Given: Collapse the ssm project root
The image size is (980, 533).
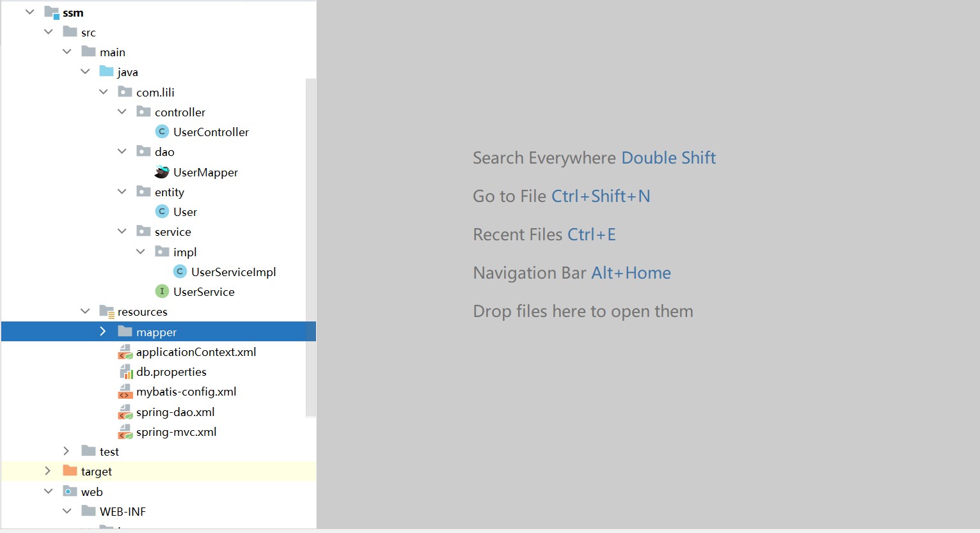Looking at the screenshot, I should [29, 12].
